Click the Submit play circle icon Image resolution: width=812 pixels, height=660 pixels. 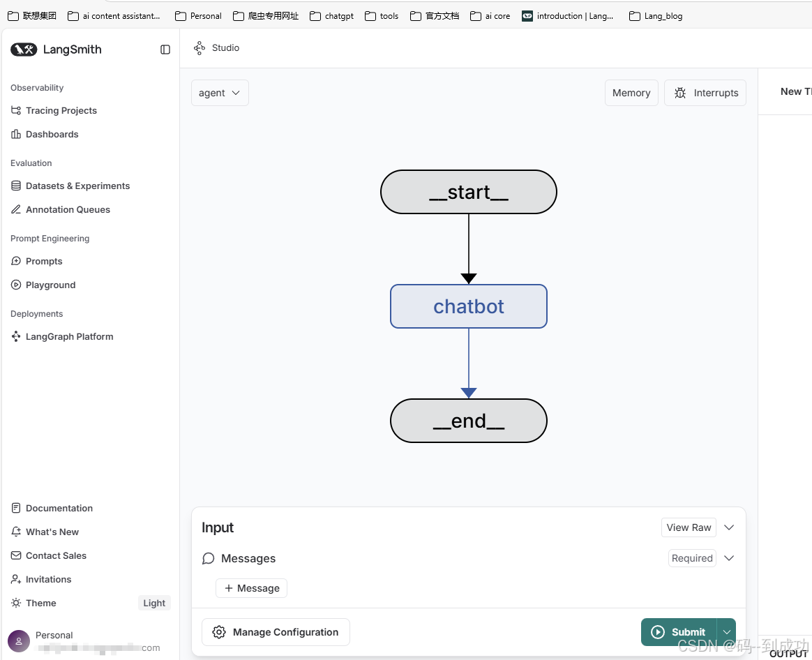pyautogui.click(x=658, y=632)
